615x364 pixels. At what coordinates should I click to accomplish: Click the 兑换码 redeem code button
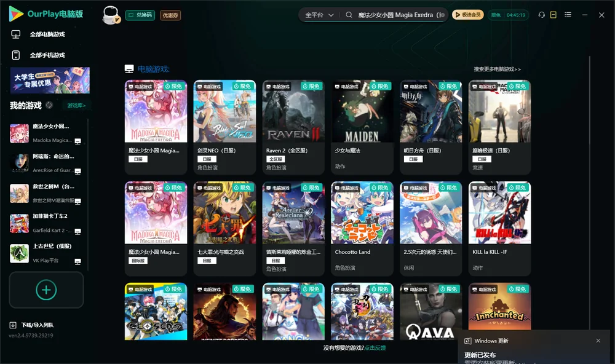click(x=140, y=15)
